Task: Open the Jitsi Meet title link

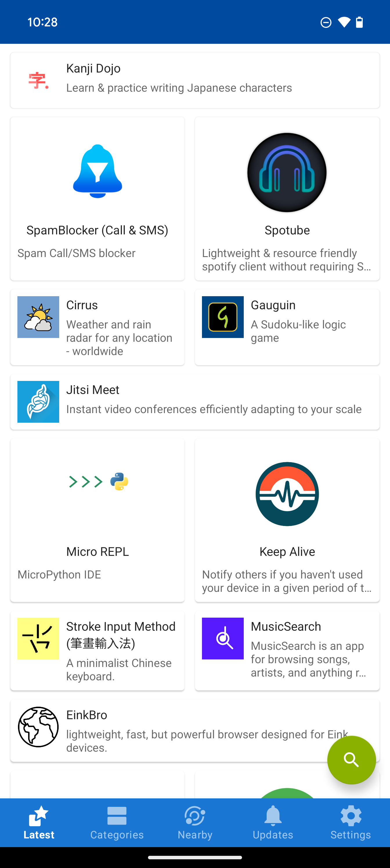Action: click(93, 390)
